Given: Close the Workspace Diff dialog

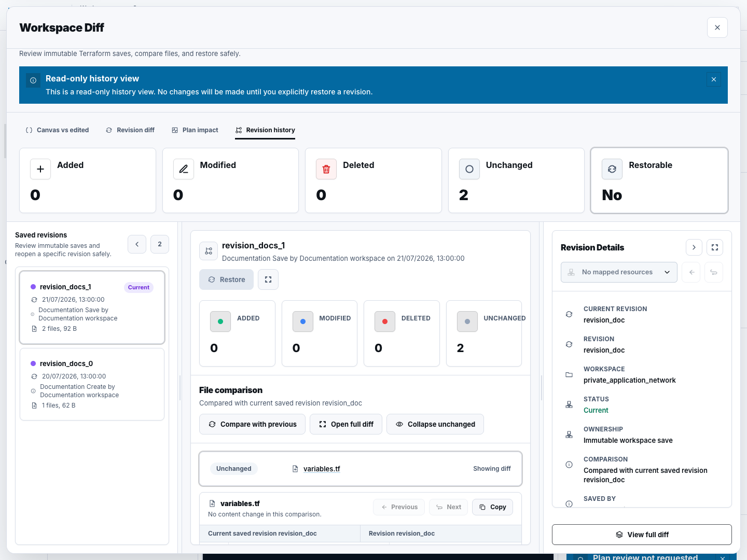Looking at the screenshot, I should [x=717, y=27].
